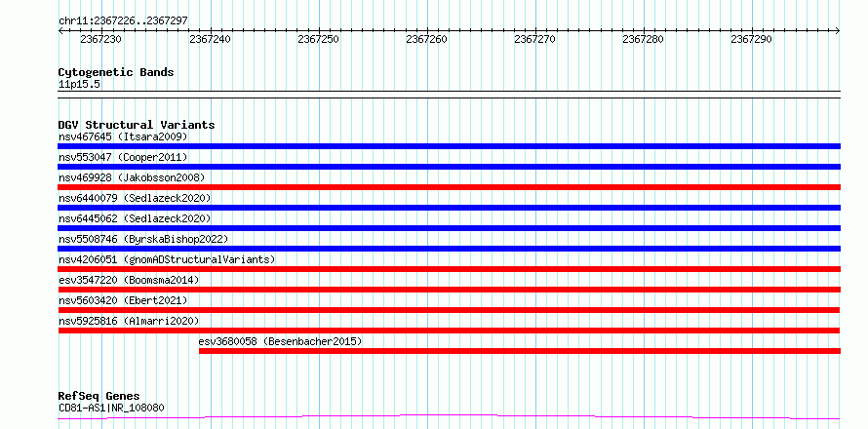The image size is (868, 429).
Task: Click esv3547220 (Boomsma2014) label
Action: (129, 280)
